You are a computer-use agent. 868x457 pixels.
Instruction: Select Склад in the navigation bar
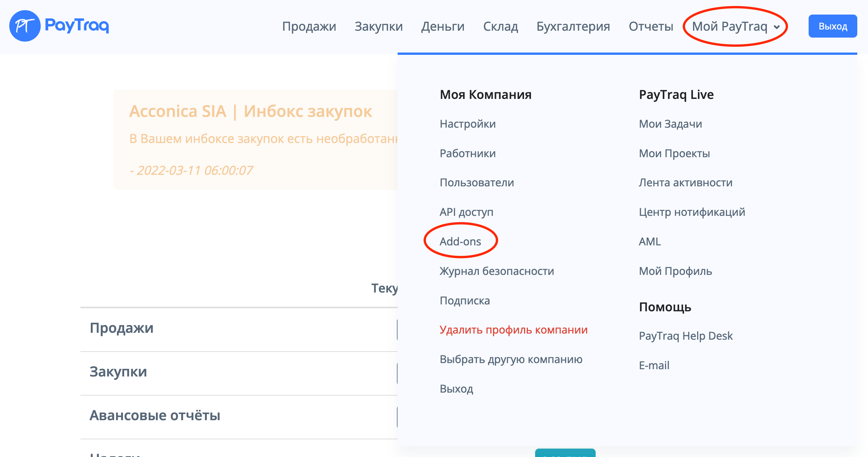coord(500,26)
